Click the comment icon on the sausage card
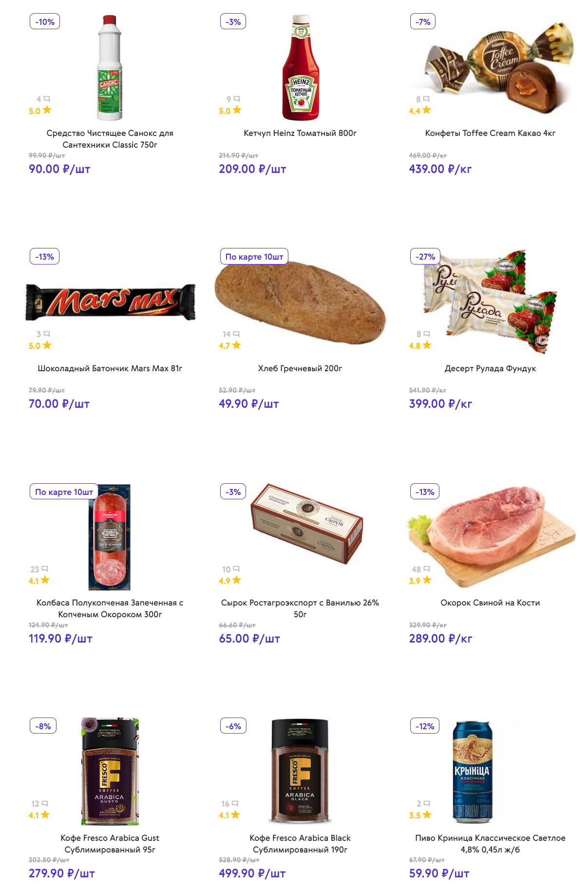588x889 pixels. pos(45,569)
